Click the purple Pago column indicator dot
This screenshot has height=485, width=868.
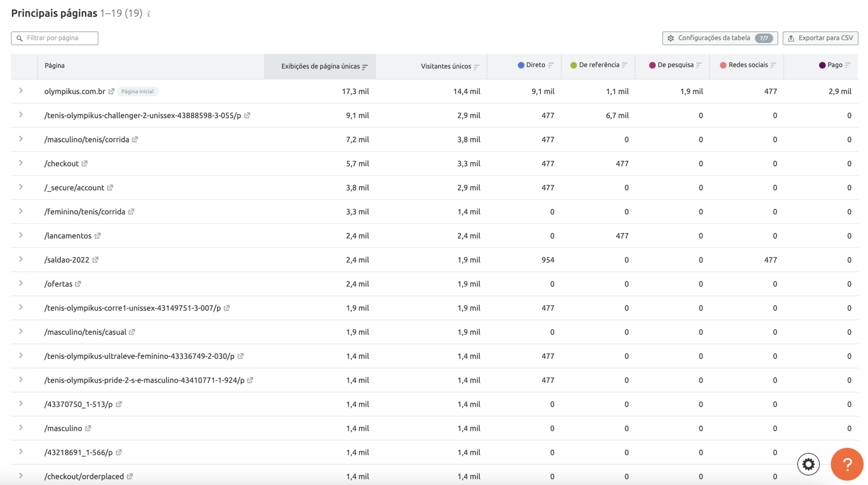[x=822, y=64]
